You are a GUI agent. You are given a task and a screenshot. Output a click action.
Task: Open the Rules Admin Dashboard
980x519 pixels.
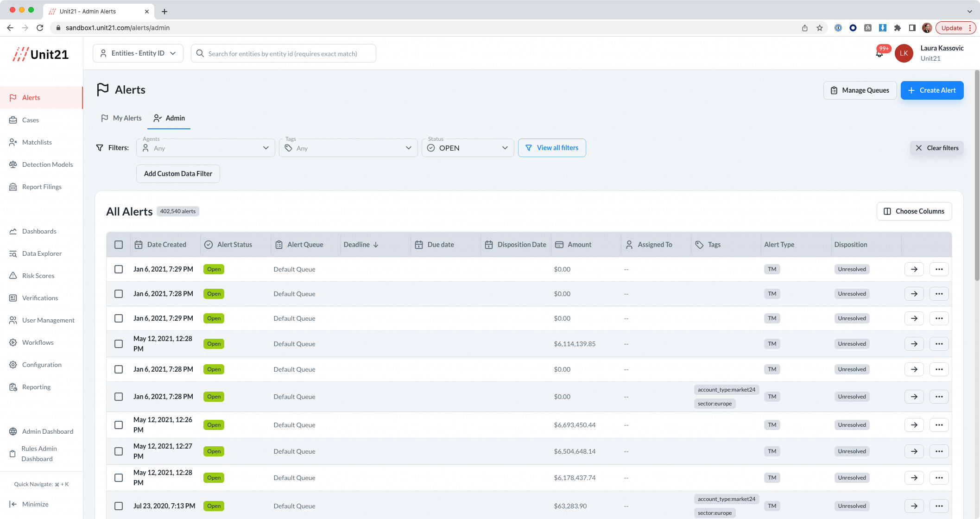click(x=39, y=453)
